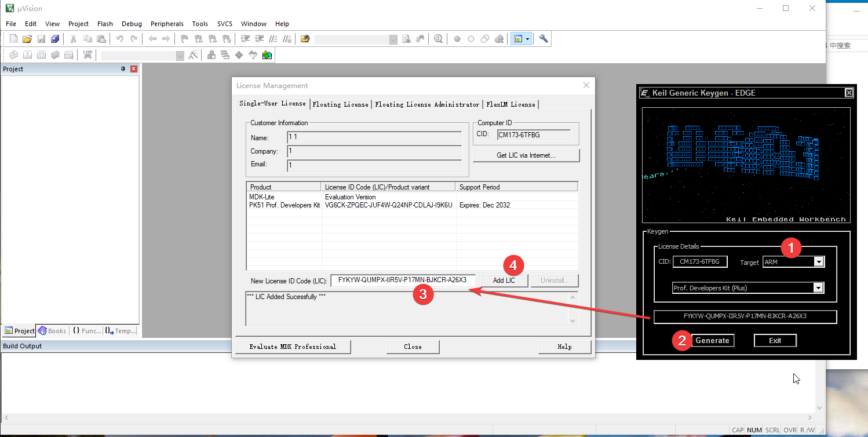Screen dimensions: 868x437
Task: Cut selection using scissors icon
Action: coord(73,39)
